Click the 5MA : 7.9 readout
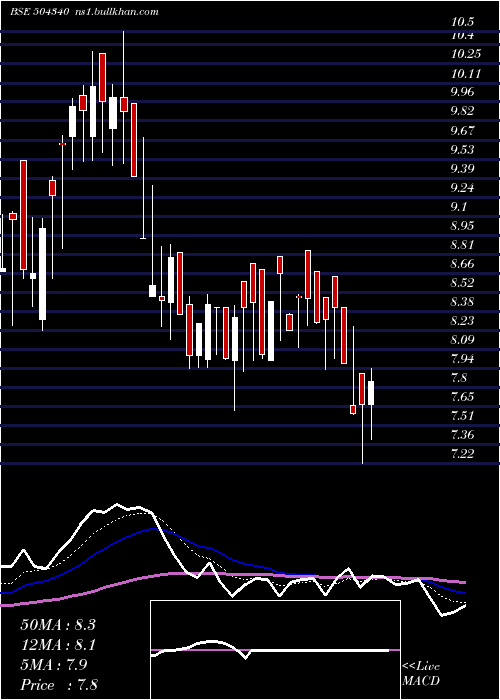The height and width of the screenshot is (700, 500). (x=54, y=665)
